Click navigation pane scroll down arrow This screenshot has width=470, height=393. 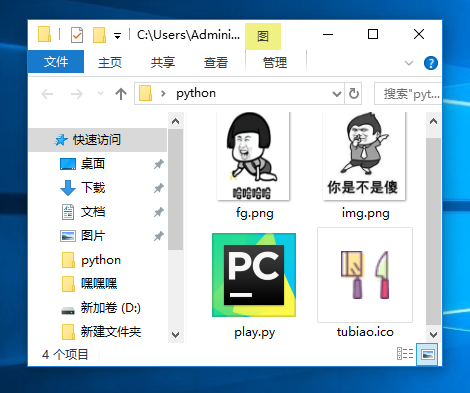176,334
